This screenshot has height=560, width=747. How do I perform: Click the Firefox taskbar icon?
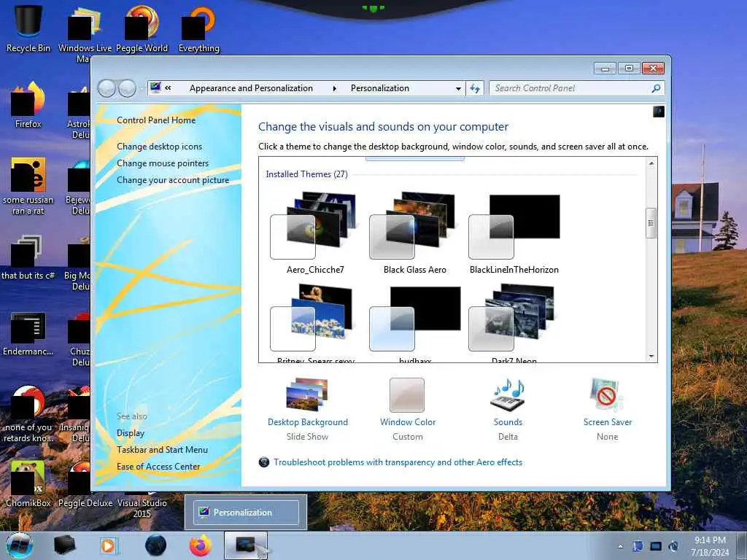(x=200, y=545)
